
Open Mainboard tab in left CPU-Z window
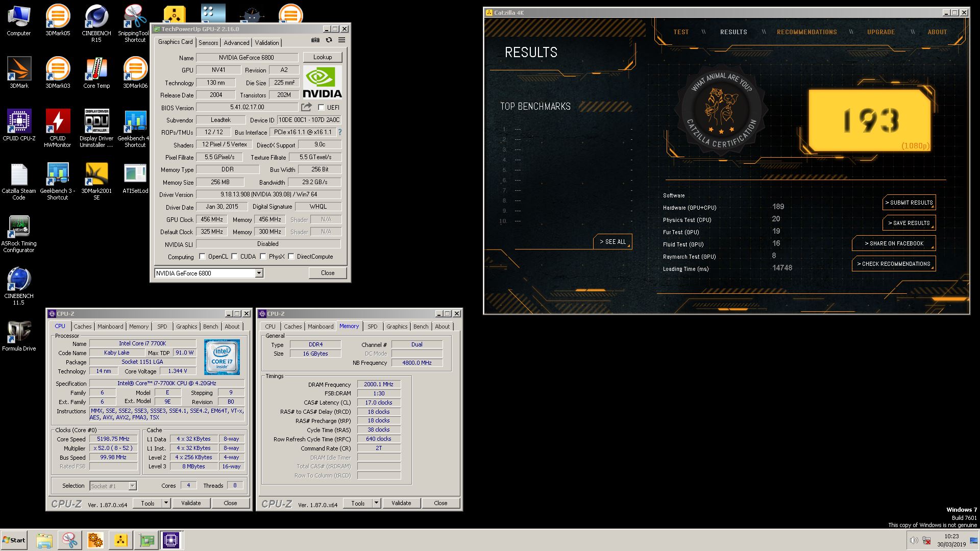coord(110,327)
